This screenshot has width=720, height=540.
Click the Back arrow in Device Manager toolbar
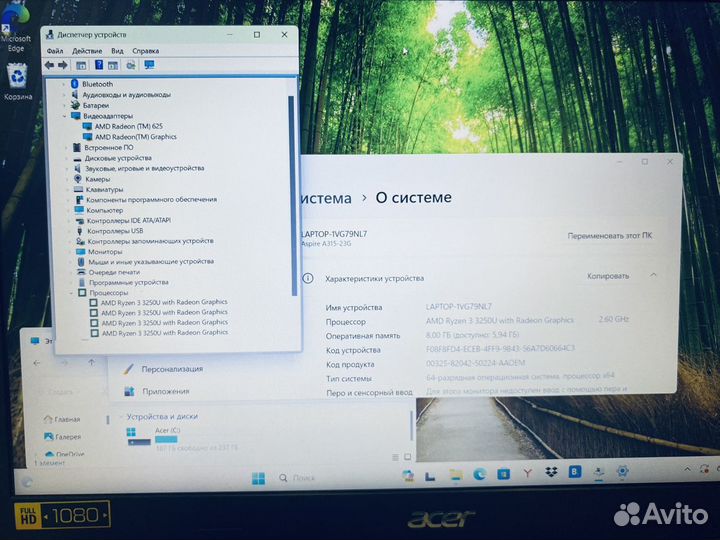tap(49, 65)
